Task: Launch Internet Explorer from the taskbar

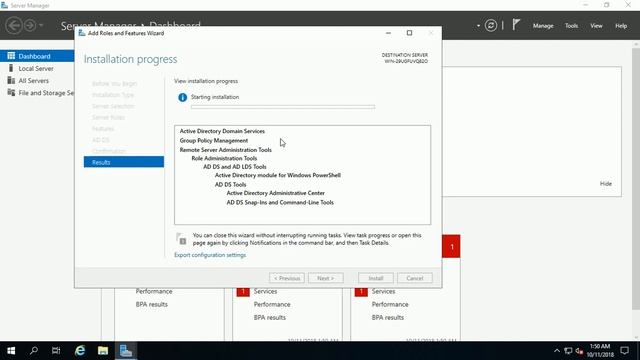Action: [80, 351]
